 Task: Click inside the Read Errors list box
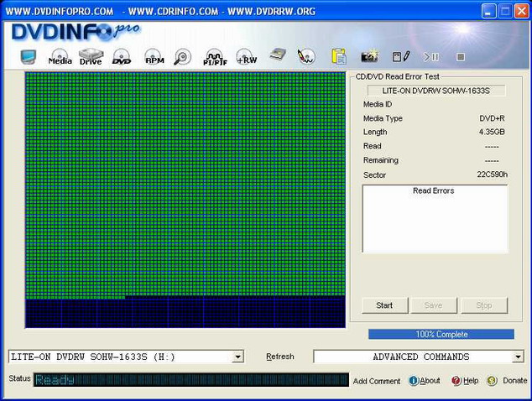point(435,219)
